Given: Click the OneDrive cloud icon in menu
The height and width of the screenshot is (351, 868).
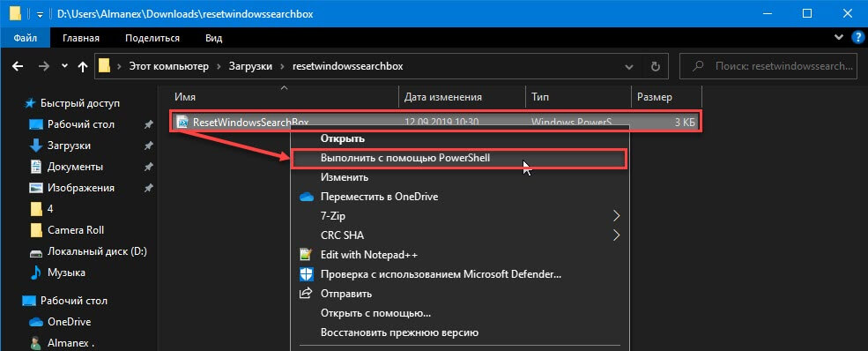Looking at the screenshot, I should (306, 197).
